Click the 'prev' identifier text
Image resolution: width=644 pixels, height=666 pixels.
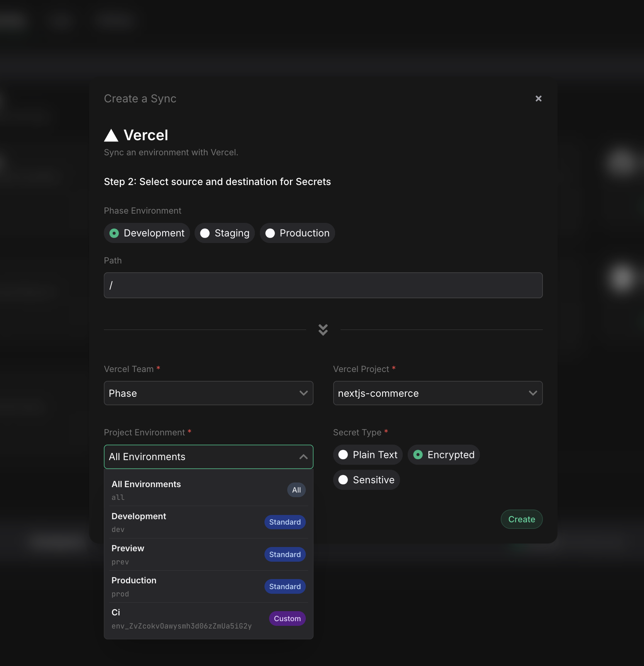point(120,562)
